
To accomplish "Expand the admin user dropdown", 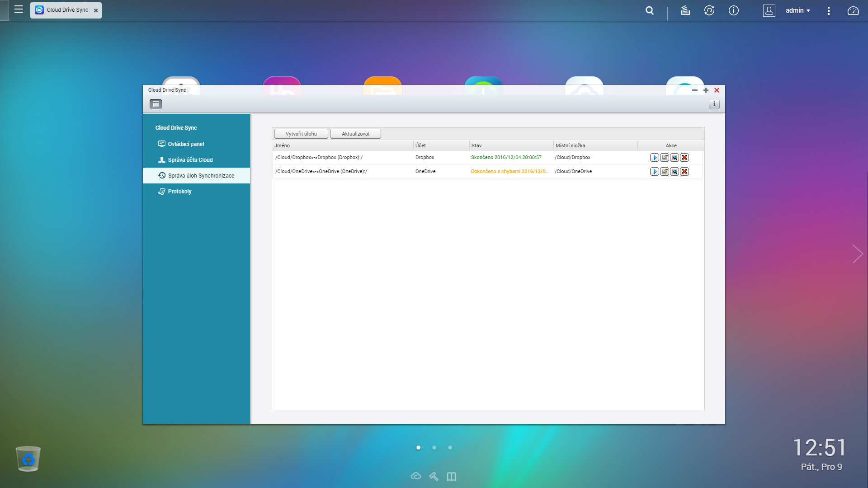I will [x=798, y=10].
